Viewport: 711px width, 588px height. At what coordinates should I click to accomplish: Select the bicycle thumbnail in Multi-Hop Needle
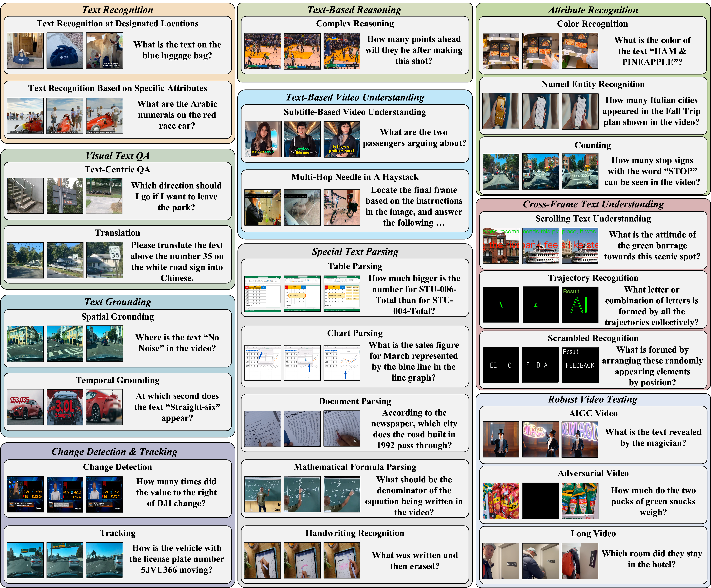[x=342, y=207]
